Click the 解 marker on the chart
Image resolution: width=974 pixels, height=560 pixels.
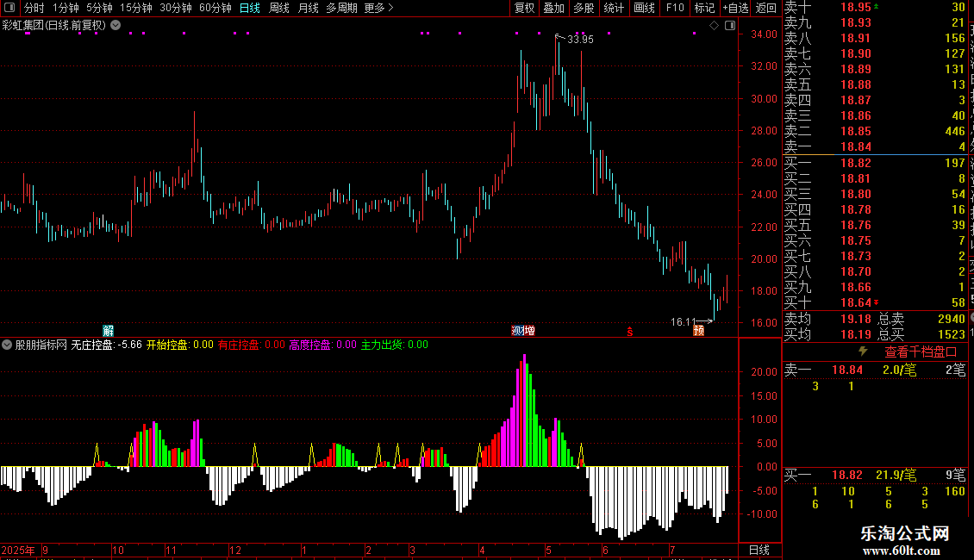[108, 330]
